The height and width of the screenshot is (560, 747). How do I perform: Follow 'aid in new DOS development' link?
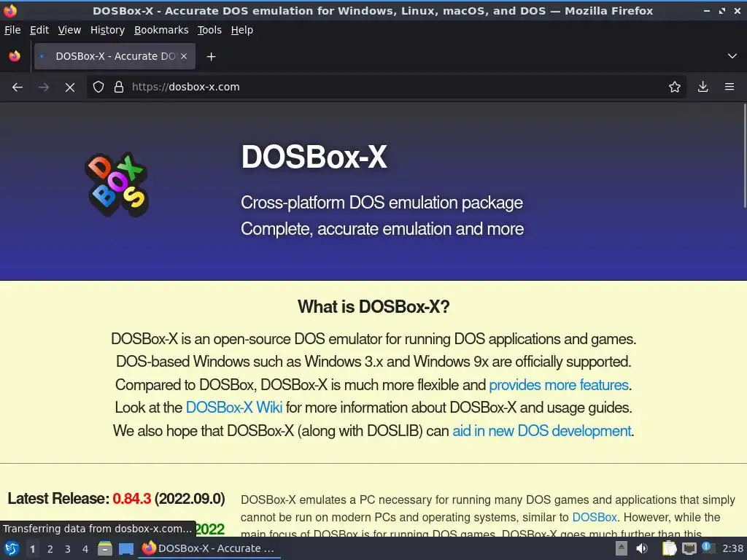[x=542, y=431]
